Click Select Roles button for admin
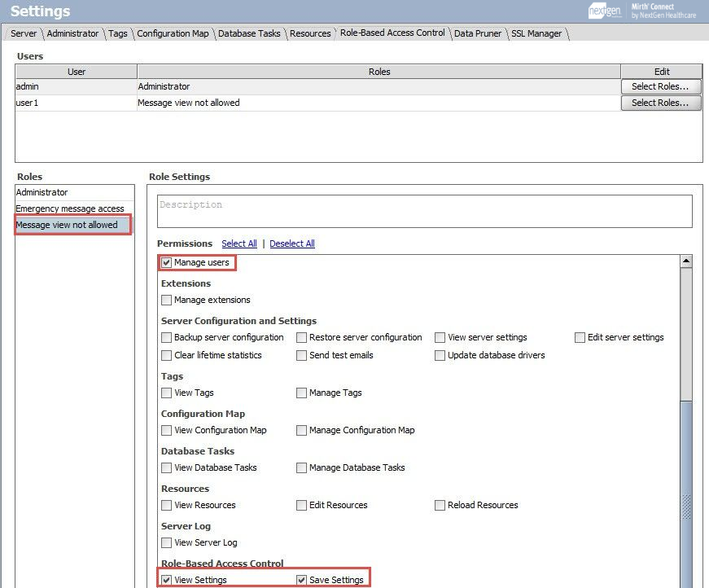 (660, 86)
